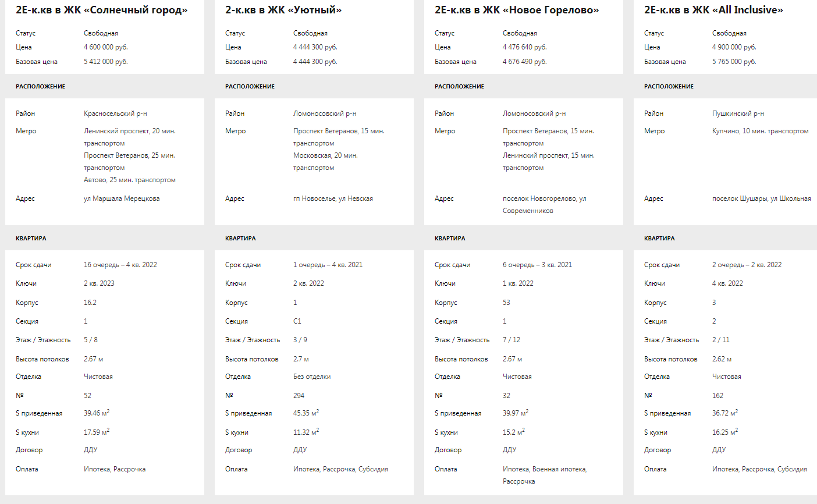Screen dimensions: 817x504
Task: Select the Пушкинский р-н district value
Action: pyautogui.click(x=738, y=113)
